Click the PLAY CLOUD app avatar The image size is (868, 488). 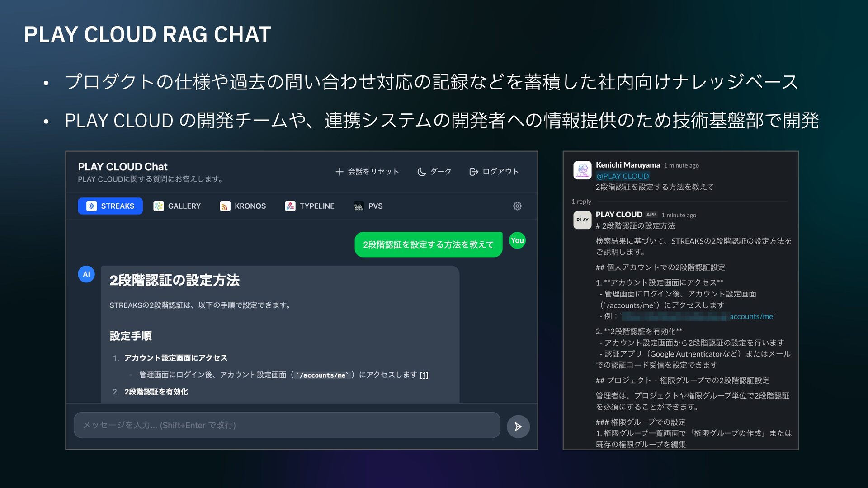(582, 220)
